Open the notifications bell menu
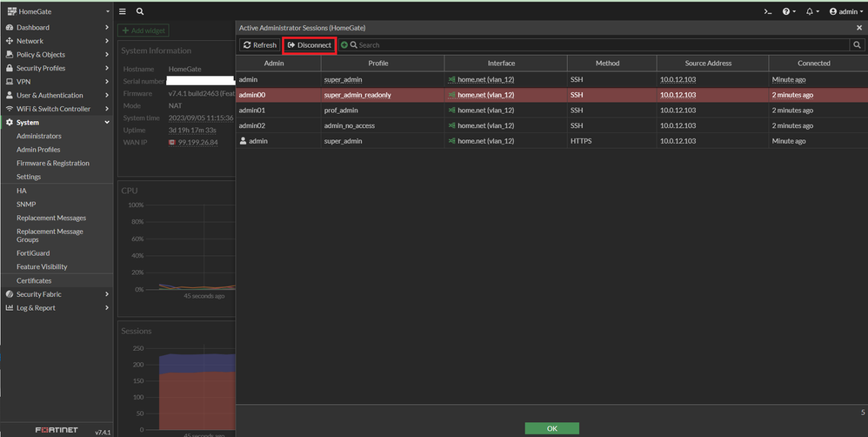Image resolution: width=868 pixels, height=437 pixels. 812,11
